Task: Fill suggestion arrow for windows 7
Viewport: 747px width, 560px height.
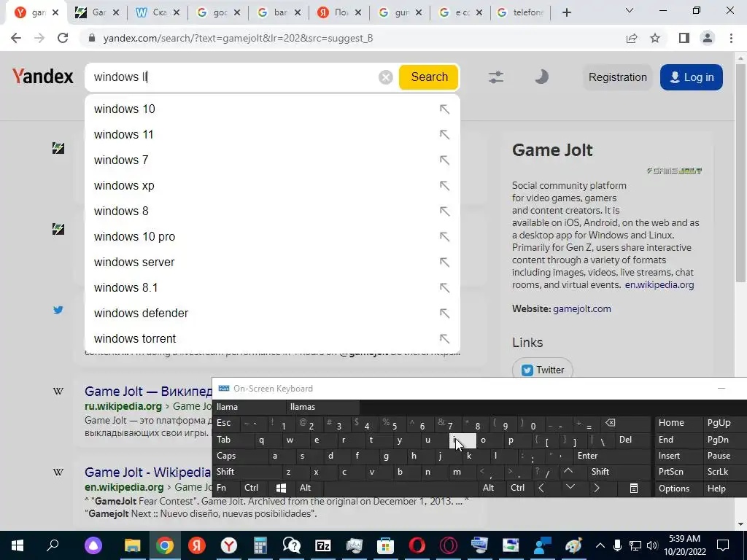Action: 444,160
